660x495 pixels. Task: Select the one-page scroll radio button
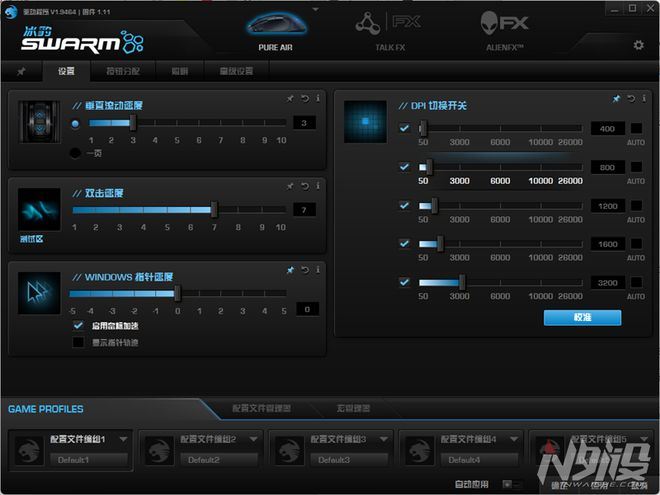coord(75,153)
